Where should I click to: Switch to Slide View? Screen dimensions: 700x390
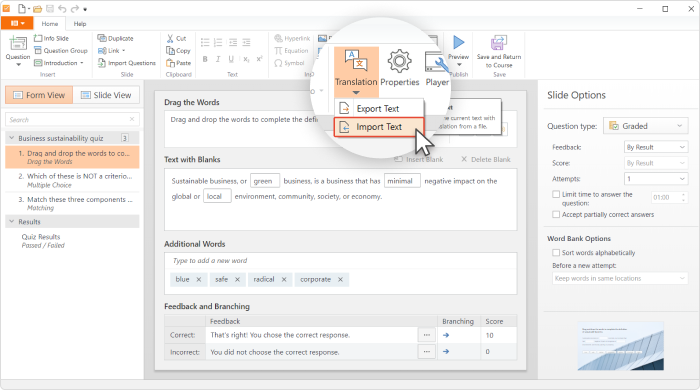pyautogui.click(x=106, y=95)
